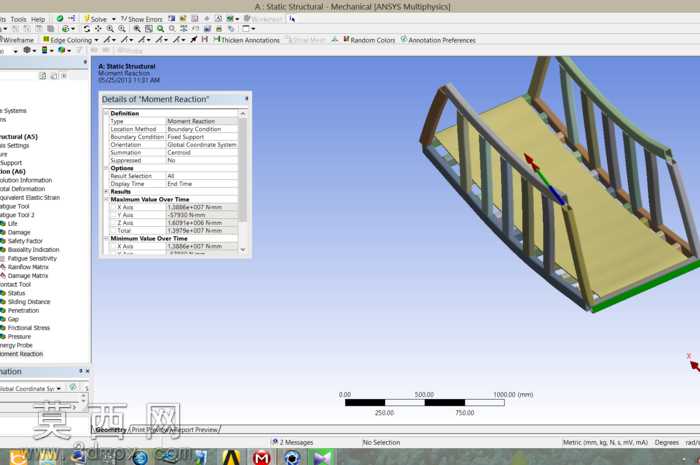Screen dimensions: 700x465
Task: Select Equivalent Elastic Strain in the tree
Action: [29, 197]
